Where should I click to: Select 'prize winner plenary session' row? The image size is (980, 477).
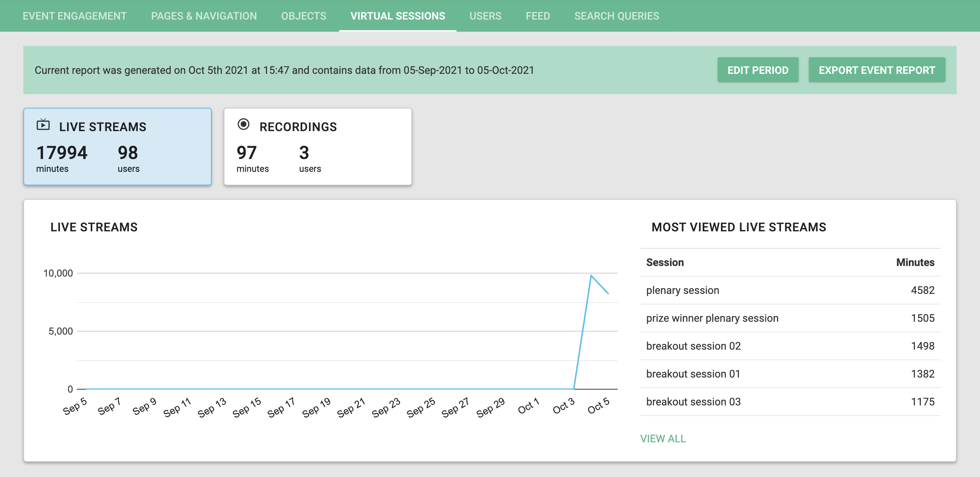point(790,318)
